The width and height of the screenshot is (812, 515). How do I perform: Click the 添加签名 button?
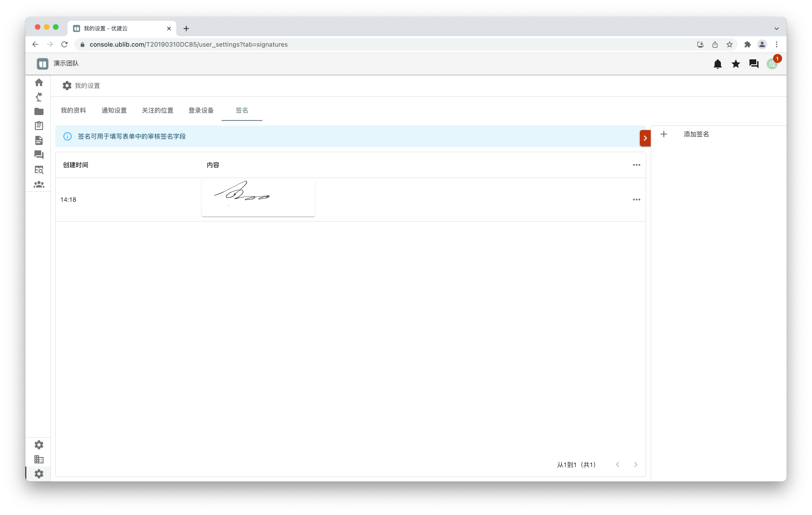696,134
